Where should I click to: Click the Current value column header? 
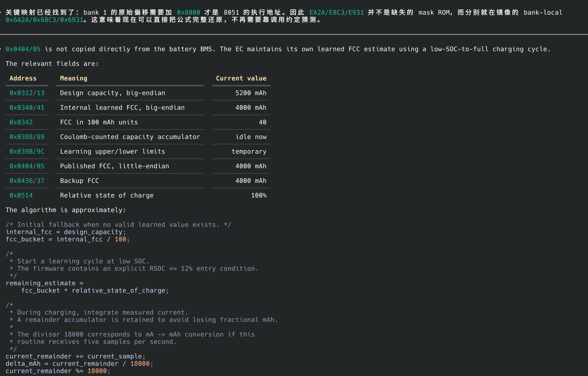click(241, 79)
